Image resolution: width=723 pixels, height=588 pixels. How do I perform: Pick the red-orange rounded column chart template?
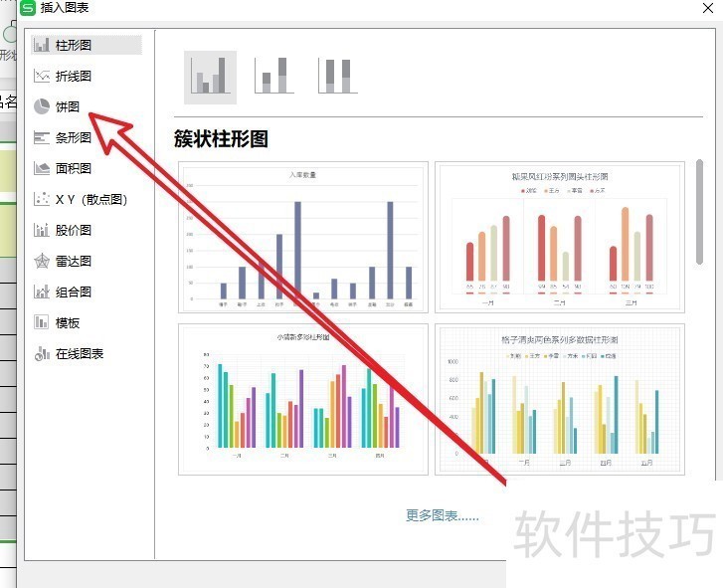tap(560, 238)
